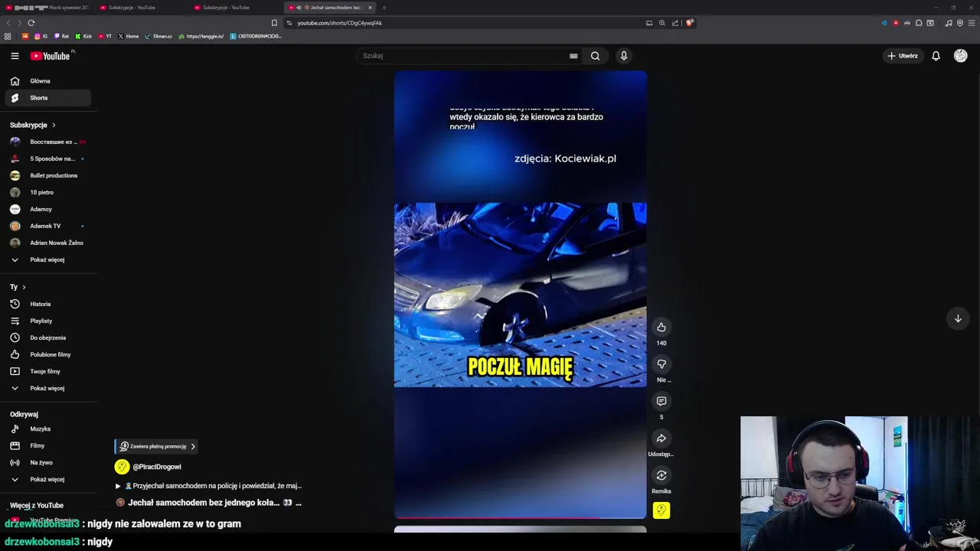Go to YouTube home via logo
Image resolution: width=980 pixels, height=551 pixels.
[x=51, y=56]
